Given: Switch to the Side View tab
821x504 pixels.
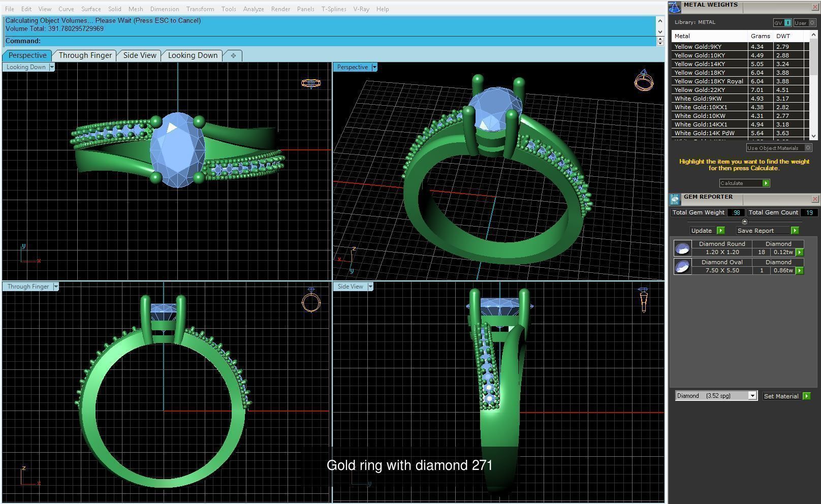Looking at the screenshot, I should tap(140, 55).
